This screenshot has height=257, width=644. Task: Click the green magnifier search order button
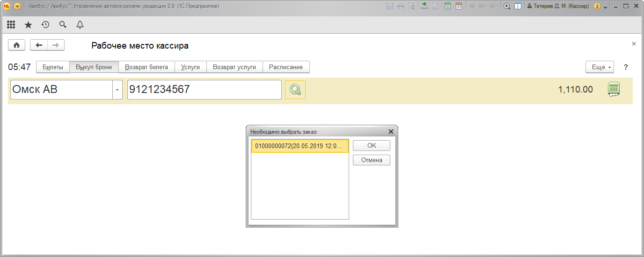click(x=295, y=90)
